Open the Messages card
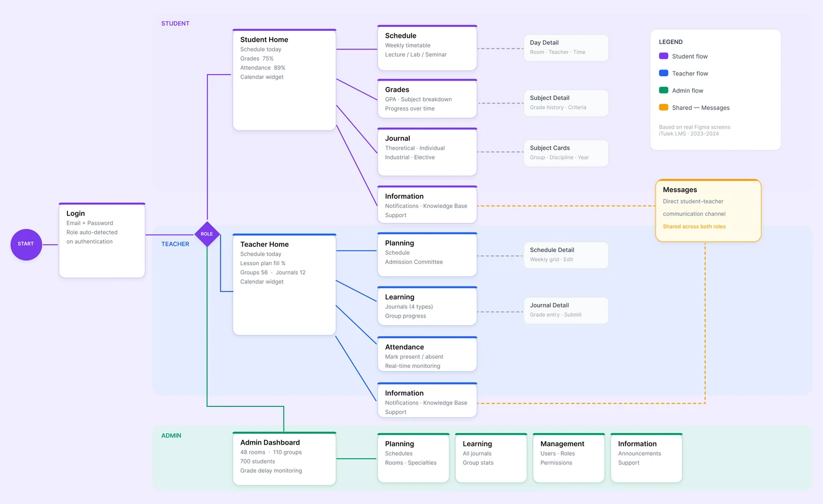The height and width of the screenshot is (504, 823). tap(708, 210)
